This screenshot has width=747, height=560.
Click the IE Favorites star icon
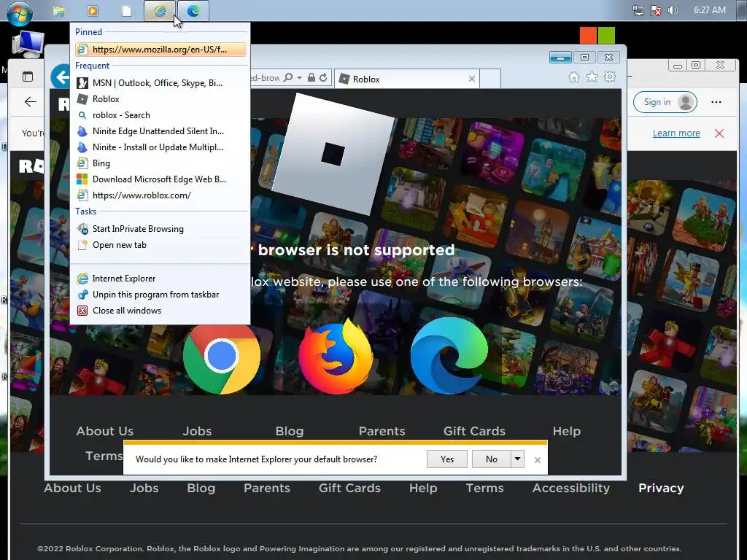[592, 77]
